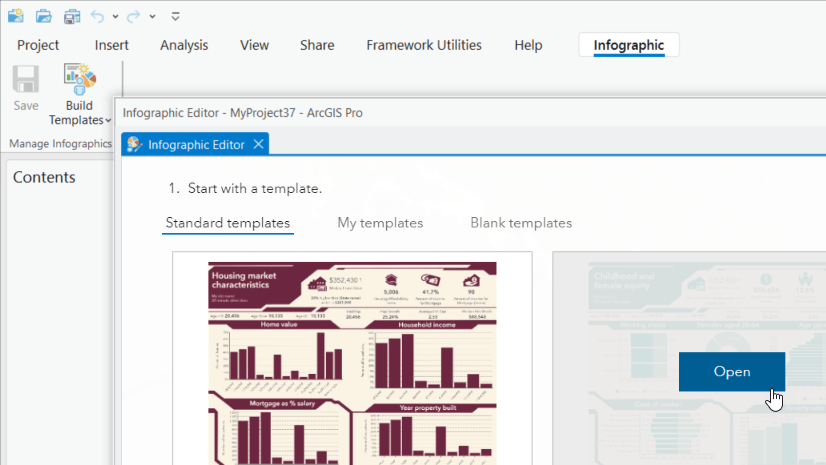826x465 pixels.
Task: Click the Open Project folder icon
Action: [43, 16]
